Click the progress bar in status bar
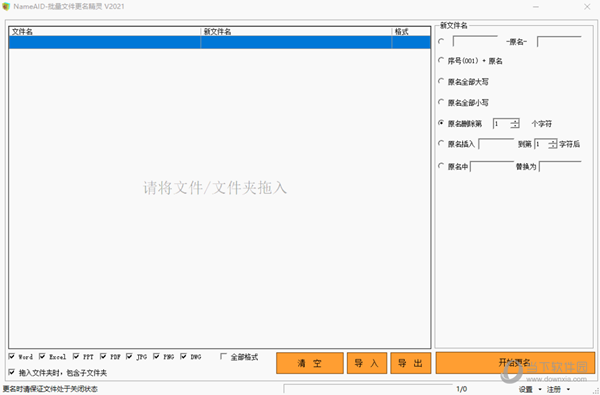This screenshot has height=395, width=600. [368, 389]
